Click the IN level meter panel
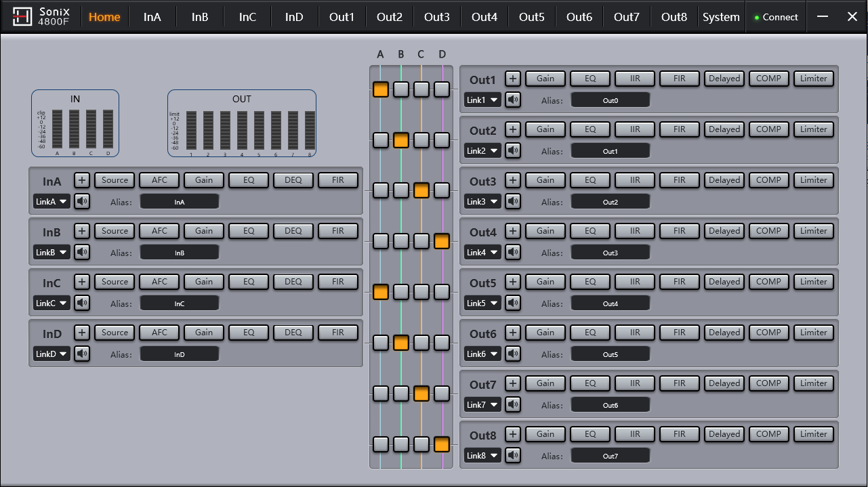868x487 pixels. 75,123
